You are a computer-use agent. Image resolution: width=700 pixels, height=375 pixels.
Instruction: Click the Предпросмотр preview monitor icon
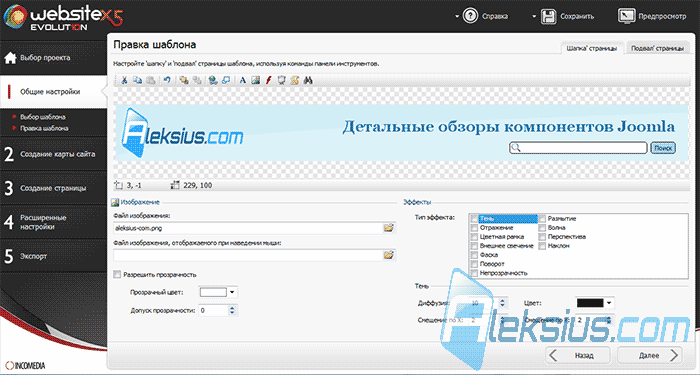[x=626, y=16]
